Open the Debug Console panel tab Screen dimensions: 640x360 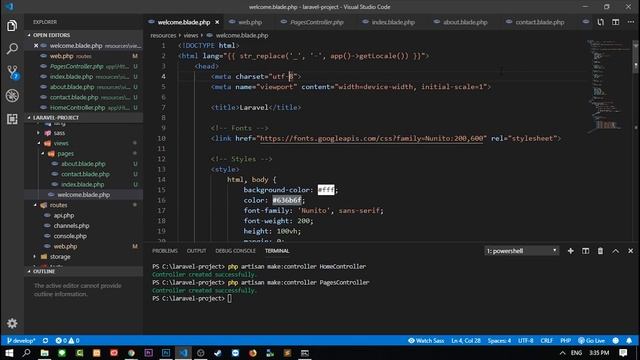(x=235, y=251)
